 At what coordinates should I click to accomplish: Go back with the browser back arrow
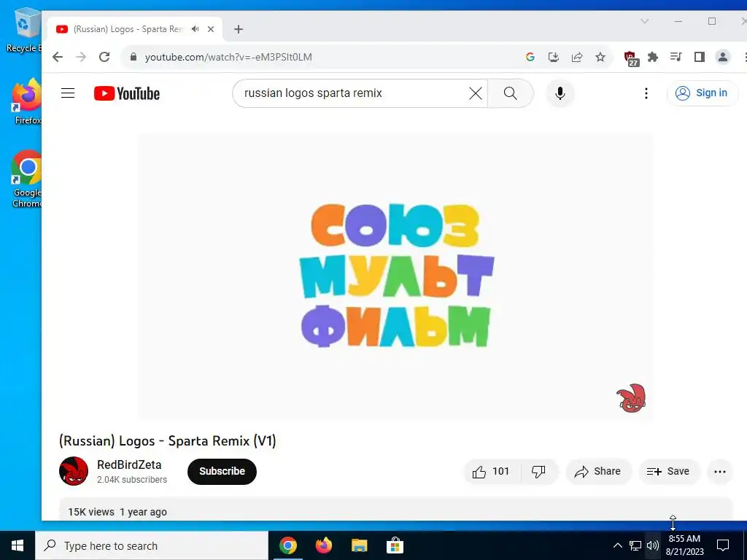click(x=58, y=57)
